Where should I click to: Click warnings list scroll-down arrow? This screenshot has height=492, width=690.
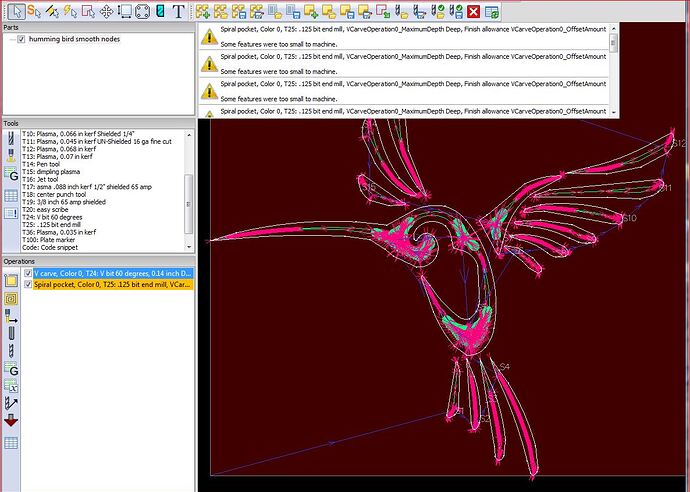[613, 112]
